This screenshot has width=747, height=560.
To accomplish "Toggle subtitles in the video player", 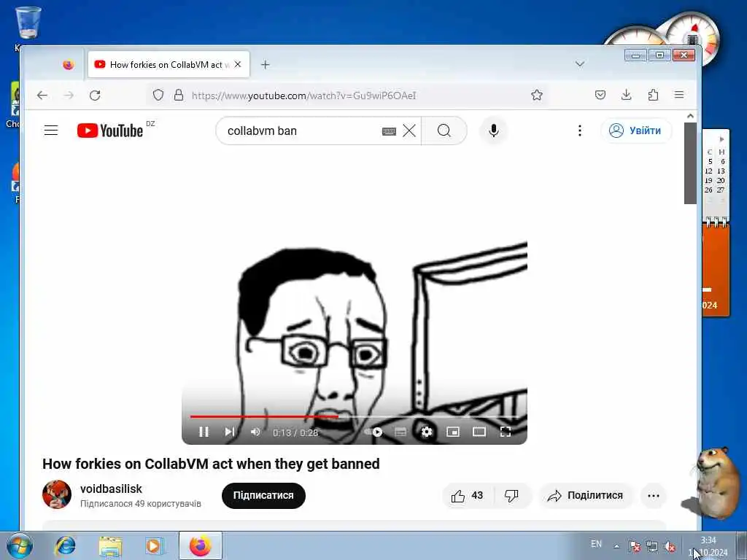I will click(x=400, y=432).
